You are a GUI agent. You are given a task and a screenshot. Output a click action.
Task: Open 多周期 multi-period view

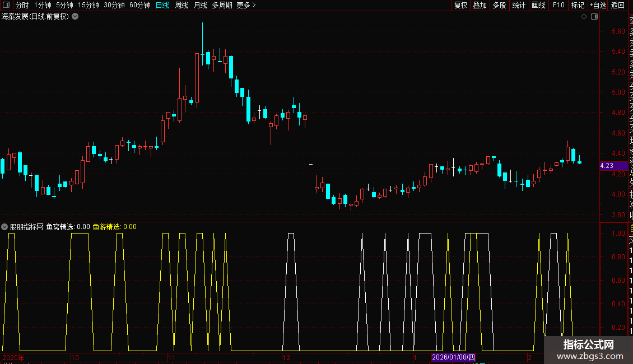click(x=222, y=5)
